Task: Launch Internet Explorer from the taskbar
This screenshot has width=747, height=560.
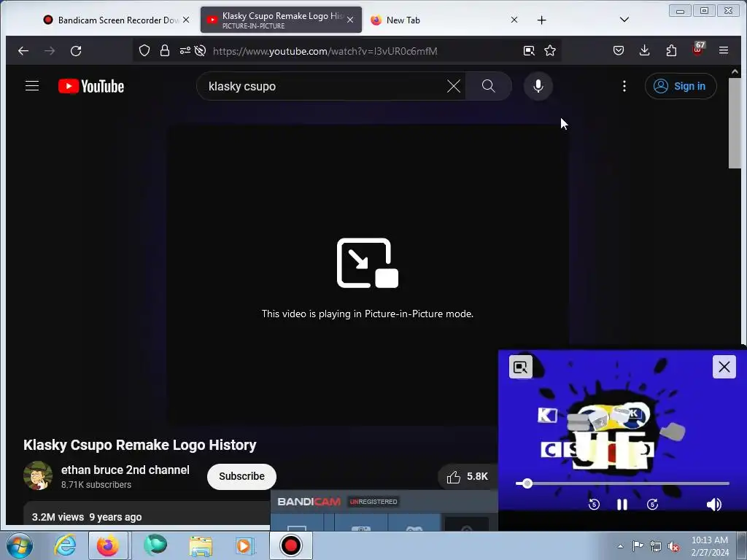Action: point(65,545)
